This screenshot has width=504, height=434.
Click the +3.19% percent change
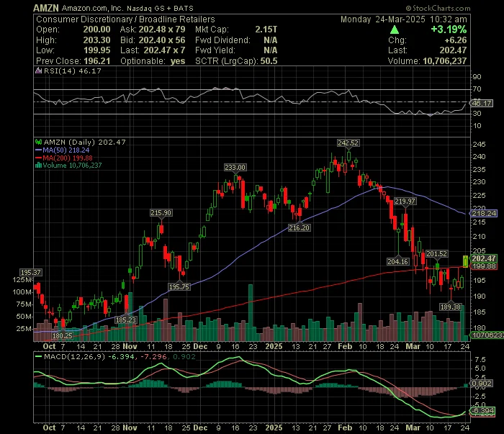(449, 30)
